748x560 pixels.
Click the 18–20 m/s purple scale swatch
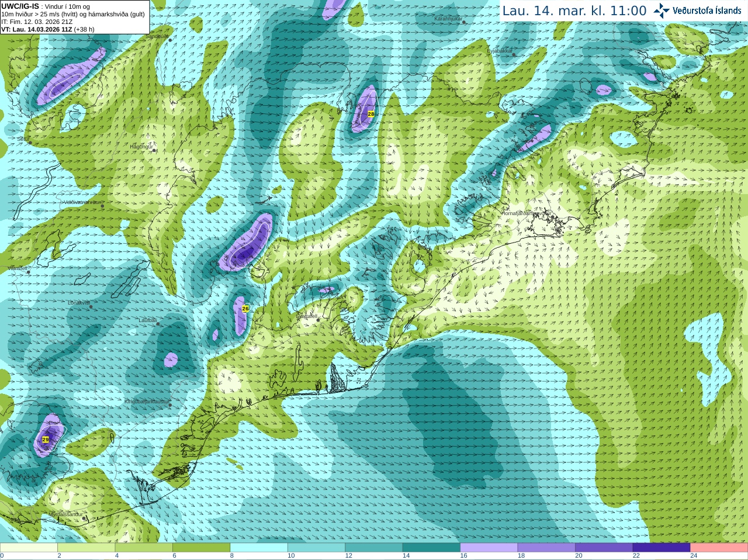(x=546, y=548)
